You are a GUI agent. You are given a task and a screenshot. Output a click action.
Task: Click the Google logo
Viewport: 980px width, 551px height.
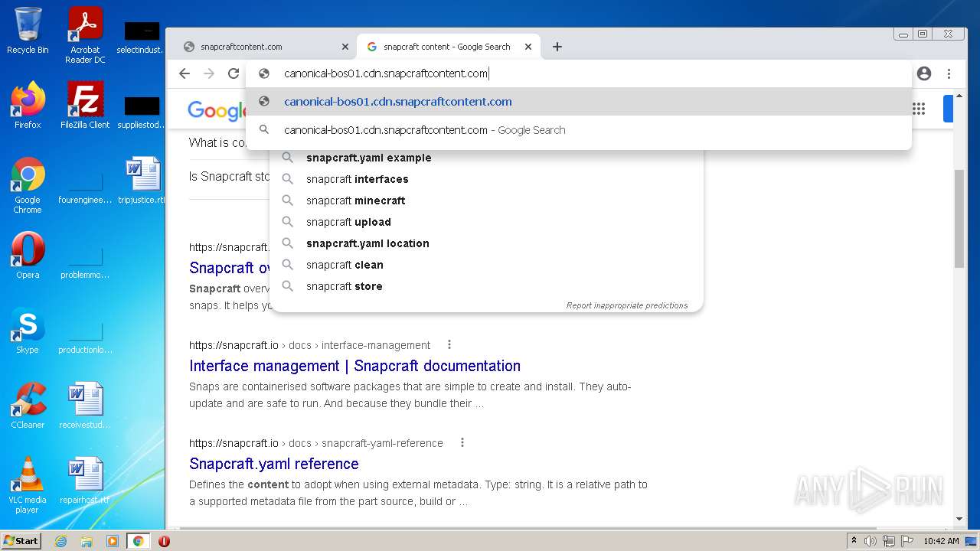point(217,110)
